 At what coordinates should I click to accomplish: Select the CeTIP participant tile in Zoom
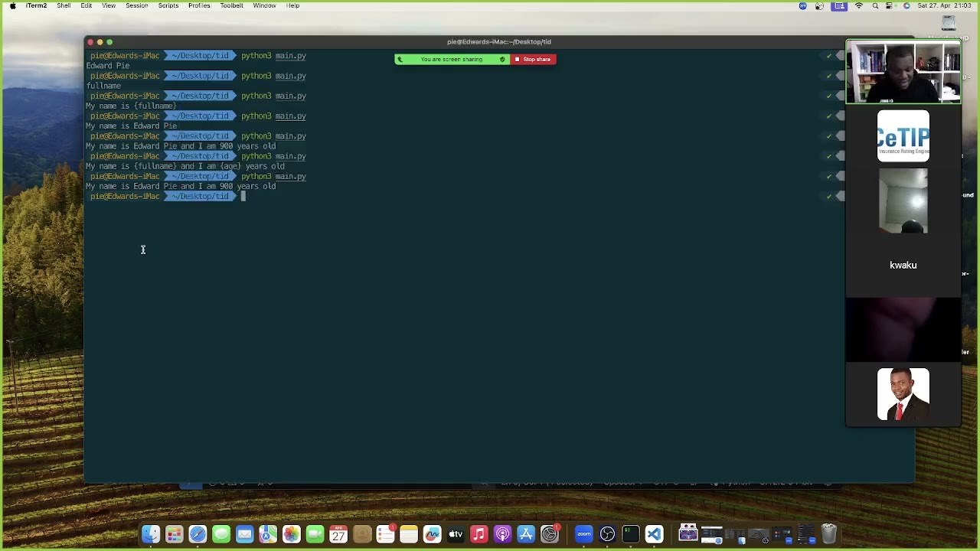(903, 136)
